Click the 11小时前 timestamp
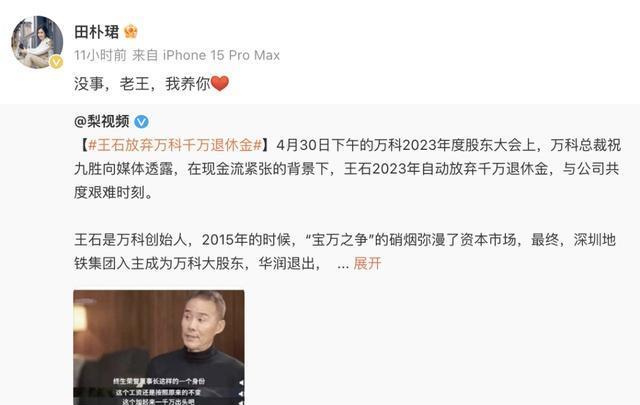This screenshot has height=405, width=640. tap(100, 55)
